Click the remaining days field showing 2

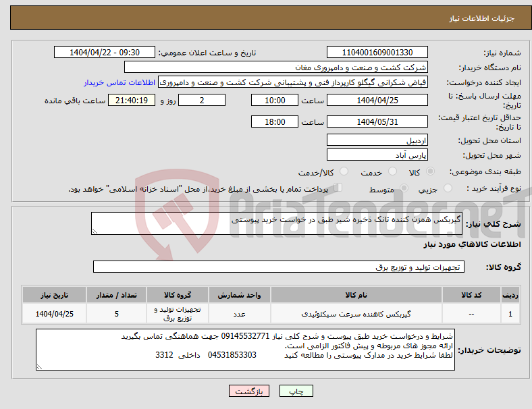(x=202, y=101)
